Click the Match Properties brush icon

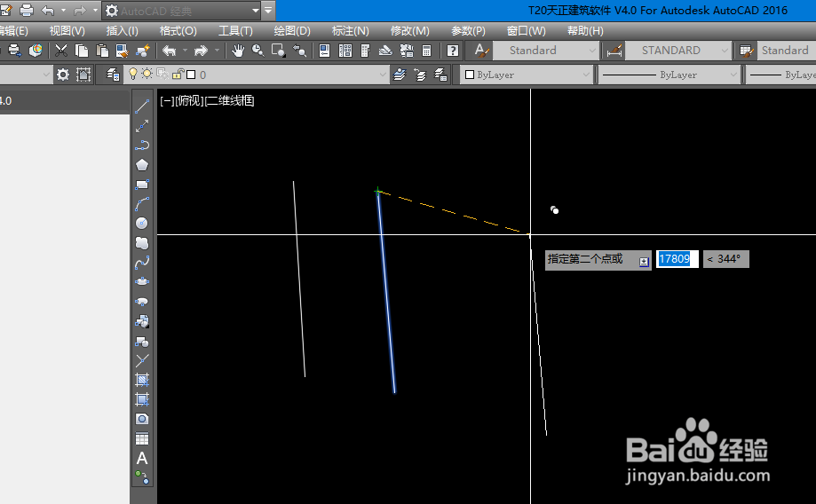click(x=122, y=51)
